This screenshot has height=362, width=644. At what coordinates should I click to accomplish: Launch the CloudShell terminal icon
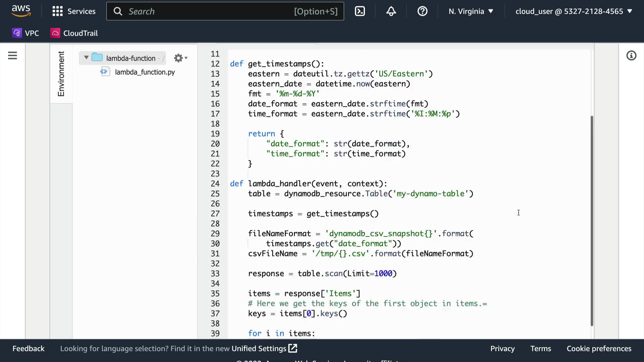[360, 11]
